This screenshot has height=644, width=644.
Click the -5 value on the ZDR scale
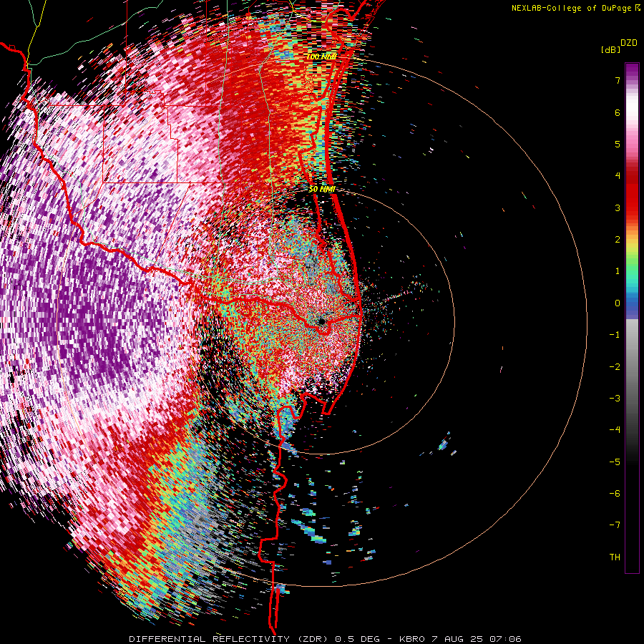click(x=615, y=462)
